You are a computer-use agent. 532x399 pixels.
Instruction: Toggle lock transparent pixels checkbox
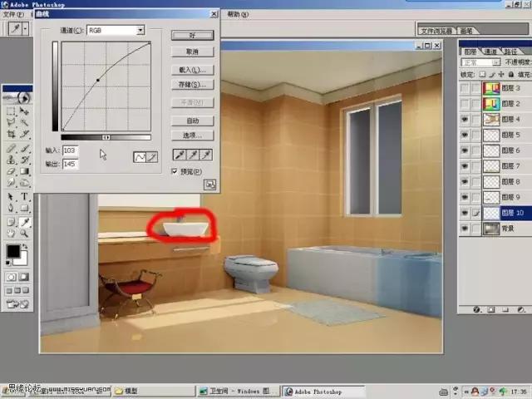point(482,74)
